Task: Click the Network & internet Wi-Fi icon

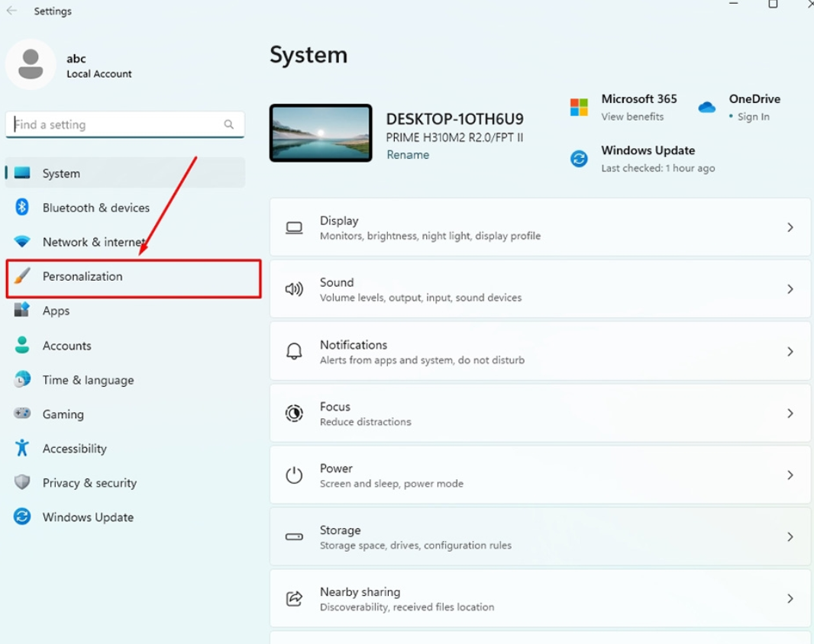Action: (x=22, y=242)
